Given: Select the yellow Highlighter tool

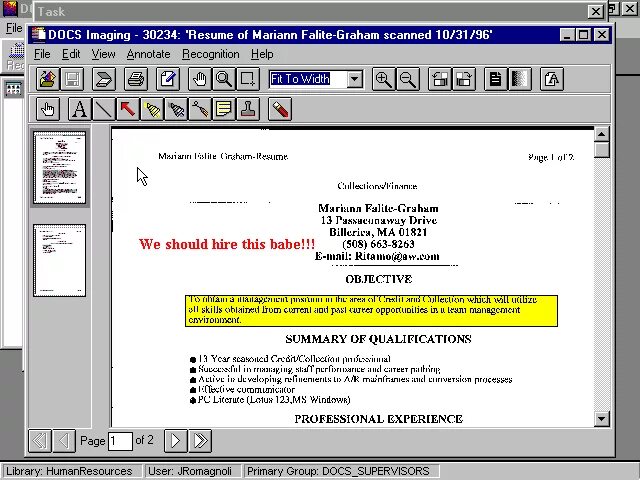Looking at the screenshot, I should coord(152,109).
